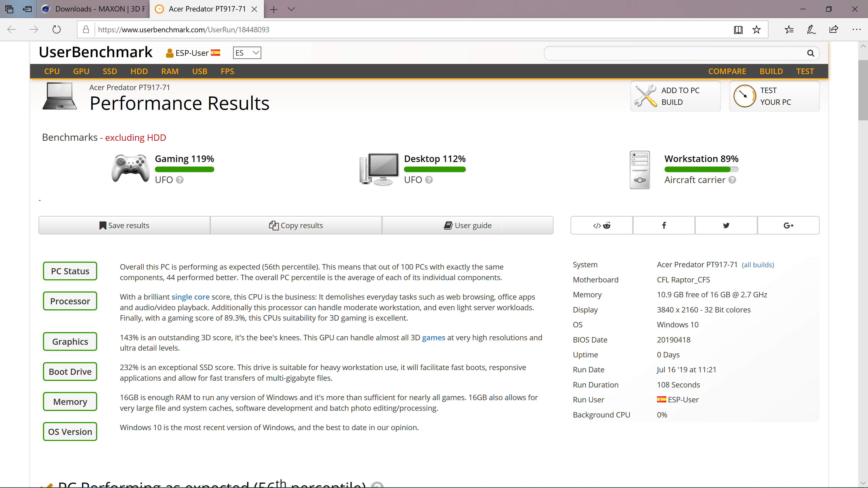Switch to Downloads - MAXON browser tab

(94, 9)
